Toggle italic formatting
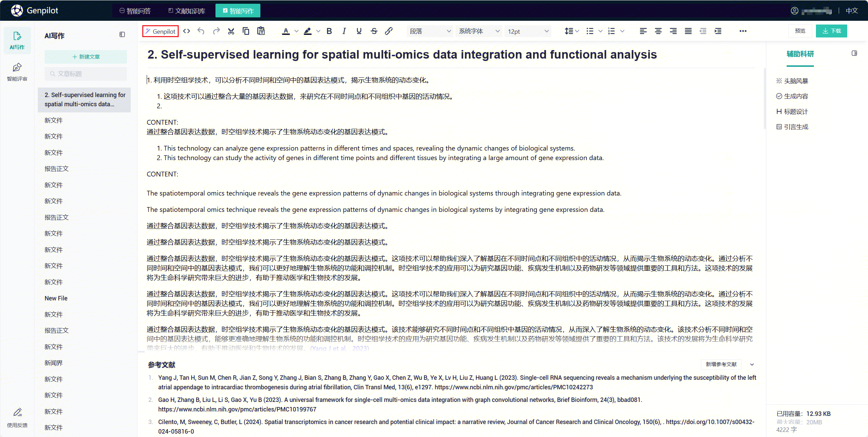The image size is (868, 437). 344,31
